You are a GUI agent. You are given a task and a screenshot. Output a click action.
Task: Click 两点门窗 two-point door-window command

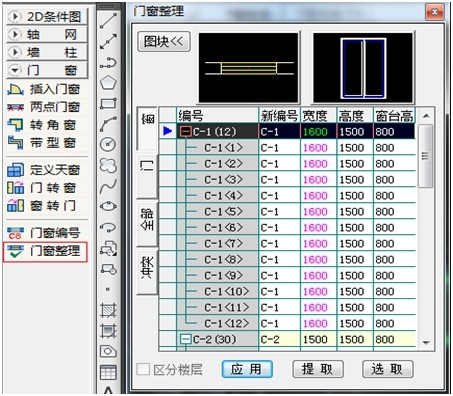[x=44, y=107]
